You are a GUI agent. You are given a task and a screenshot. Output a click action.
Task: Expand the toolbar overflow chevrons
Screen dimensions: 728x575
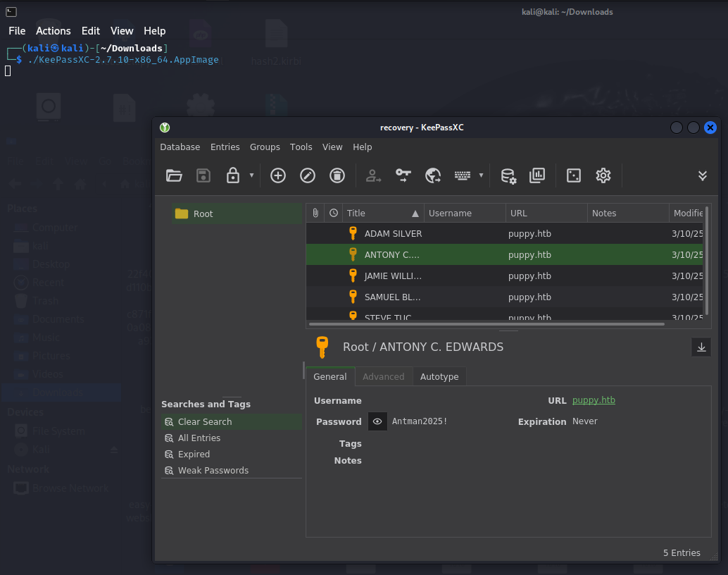[703, 175]
